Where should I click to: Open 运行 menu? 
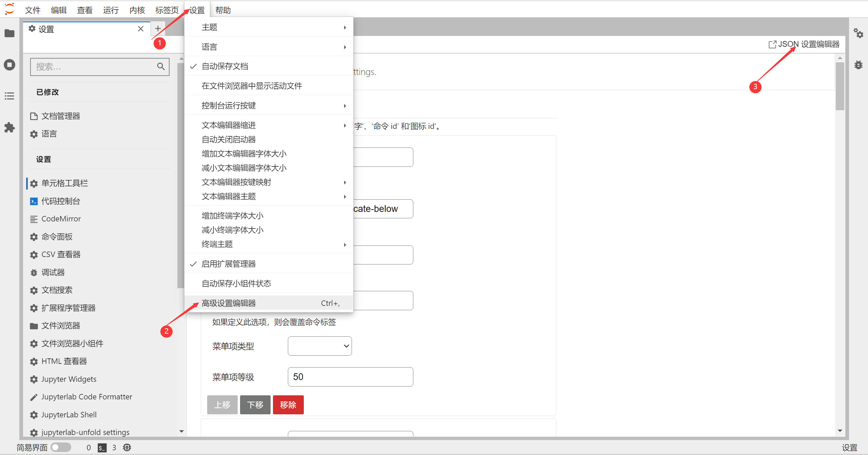pyautogui.click(x=111, y=10)
